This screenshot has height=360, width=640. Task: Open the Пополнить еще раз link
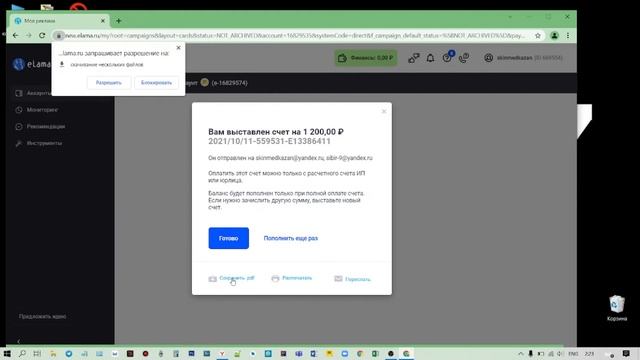tap(291, 238)
